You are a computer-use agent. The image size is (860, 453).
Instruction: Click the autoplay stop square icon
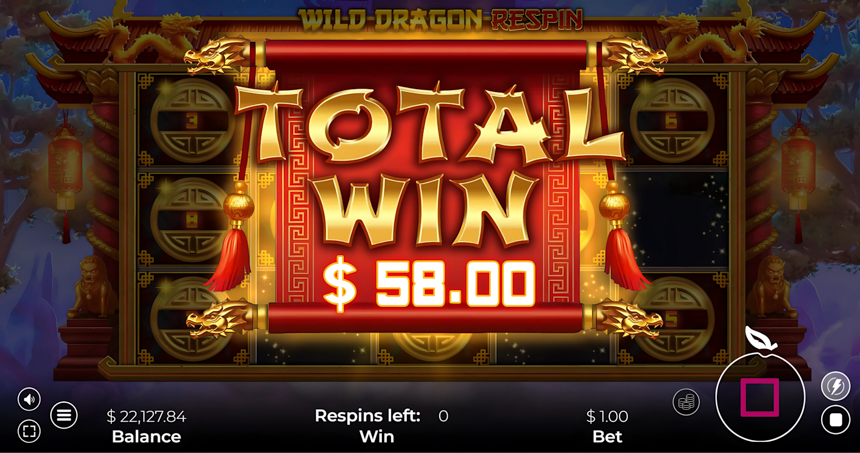tap(835, 420)
